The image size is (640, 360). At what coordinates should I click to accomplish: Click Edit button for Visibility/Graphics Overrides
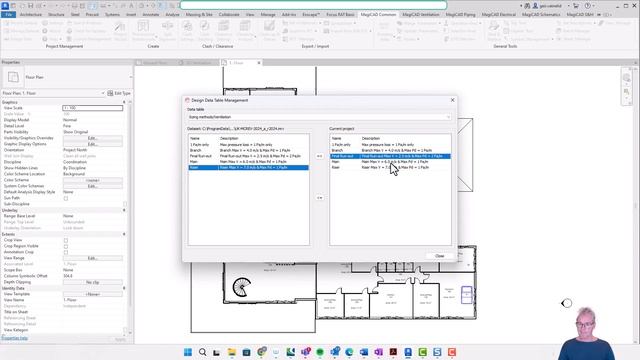pyautogui.click(x=93, y=138)
